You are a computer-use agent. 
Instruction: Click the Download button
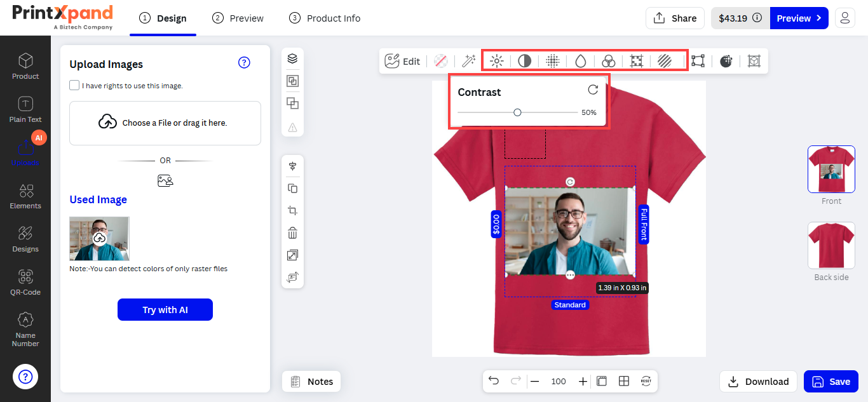[x=758, y=382]
